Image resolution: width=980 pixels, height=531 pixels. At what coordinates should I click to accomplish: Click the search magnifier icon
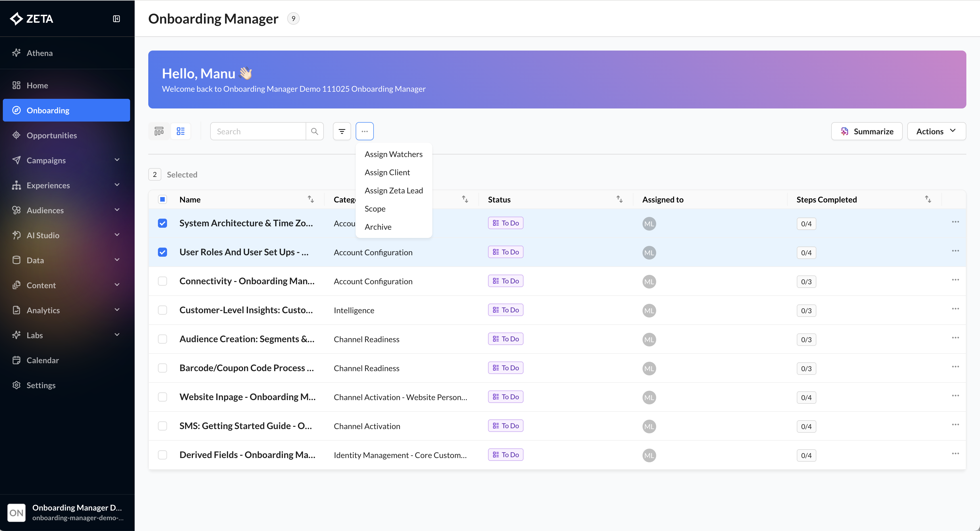pos(315,131)
